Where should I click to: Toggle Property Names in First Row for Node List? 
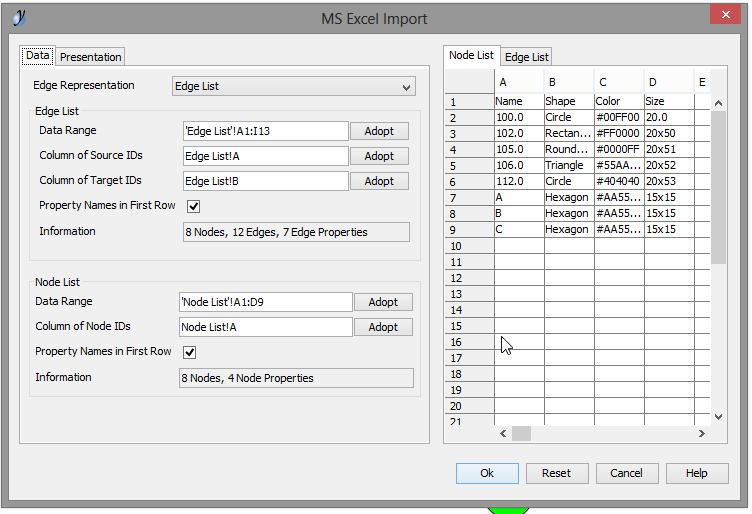(x=190, y=352)
